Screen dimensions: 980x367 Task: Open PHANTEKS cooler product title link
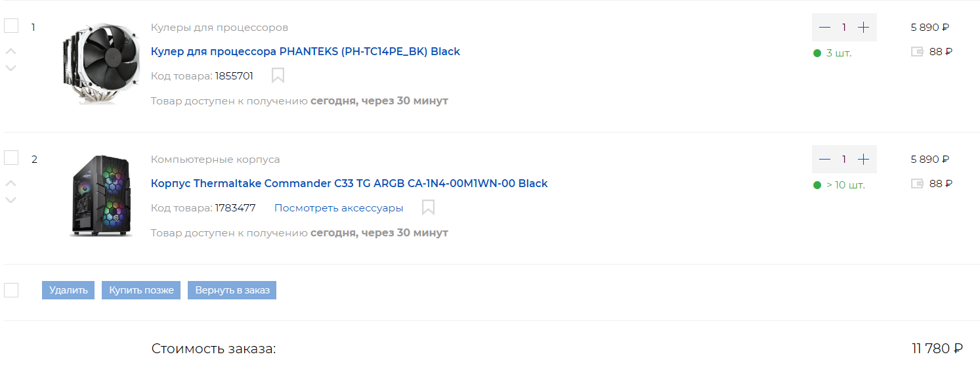pyautogui.click(x=305, y=51)
